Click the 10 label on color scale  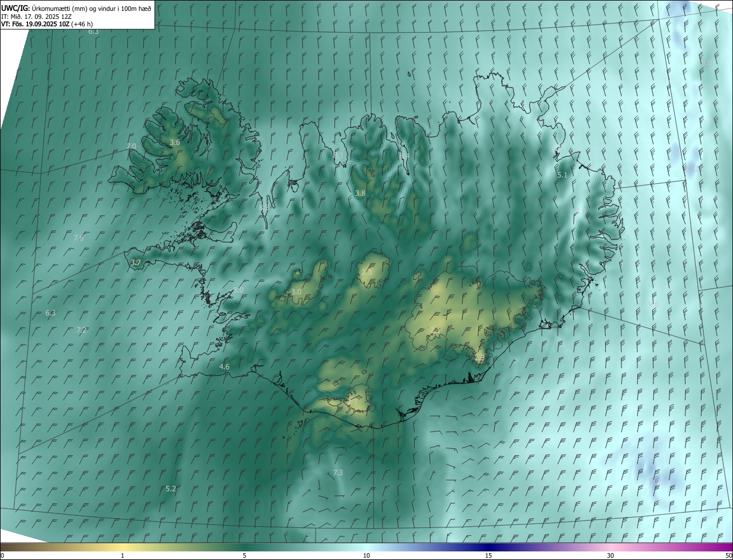[x=366, y=555]
